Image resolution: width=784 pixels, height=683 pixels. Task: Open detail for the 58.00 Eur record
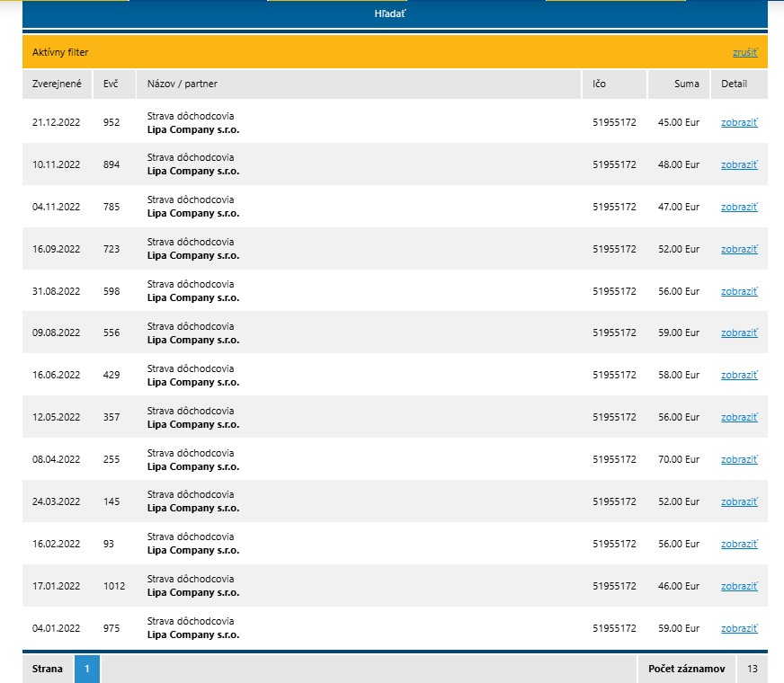(739, 376)
